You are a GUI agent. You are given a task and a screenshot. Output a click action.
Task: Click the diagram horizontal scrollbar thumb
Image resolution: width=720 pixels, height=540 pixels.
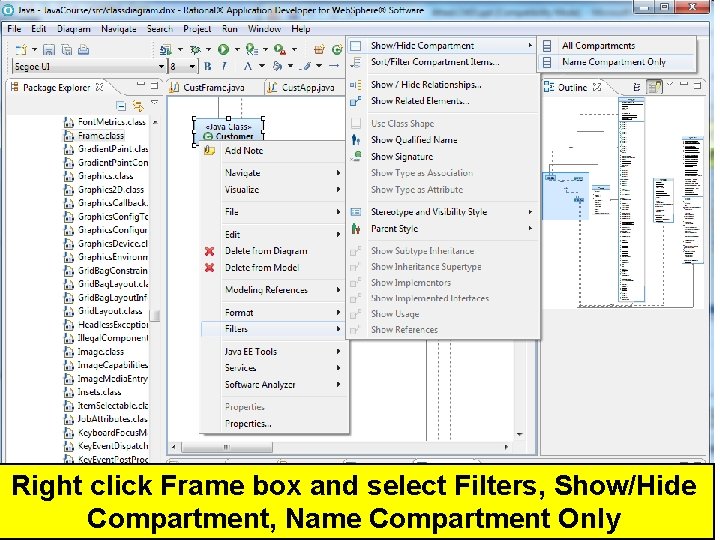click(x=227, y=447)
